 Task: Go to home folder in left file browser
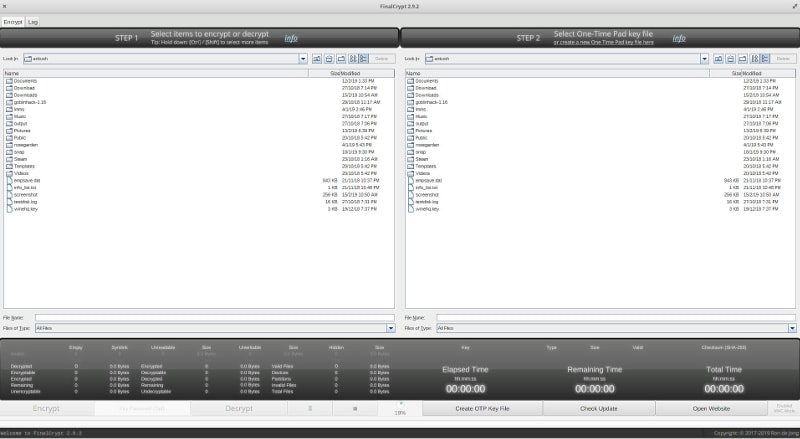point(329,59)
